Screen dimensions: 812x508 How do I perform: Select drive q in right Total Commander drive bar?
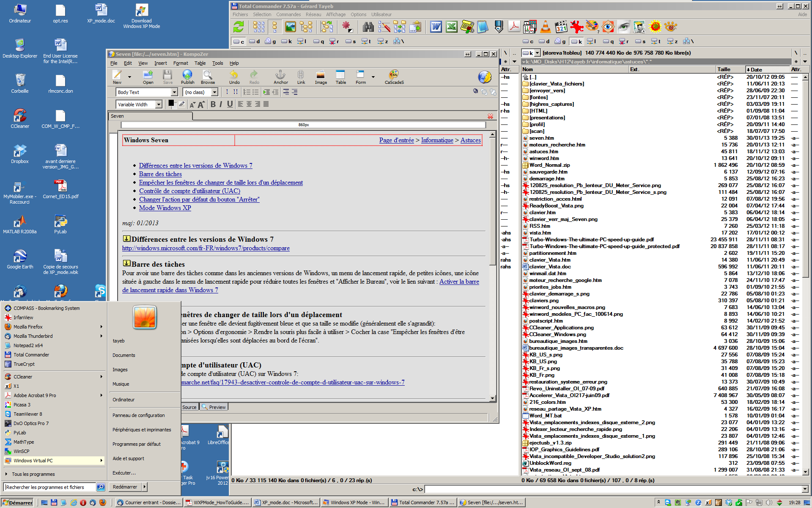608,41
